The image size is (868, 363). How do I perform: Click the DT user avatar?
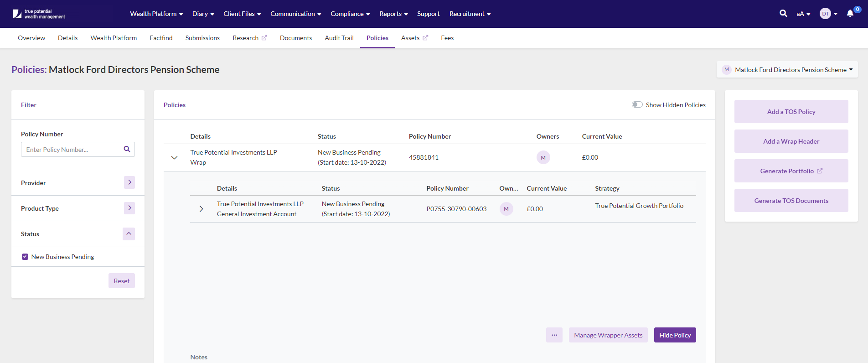pyautogui.click(x=825, y=14)
